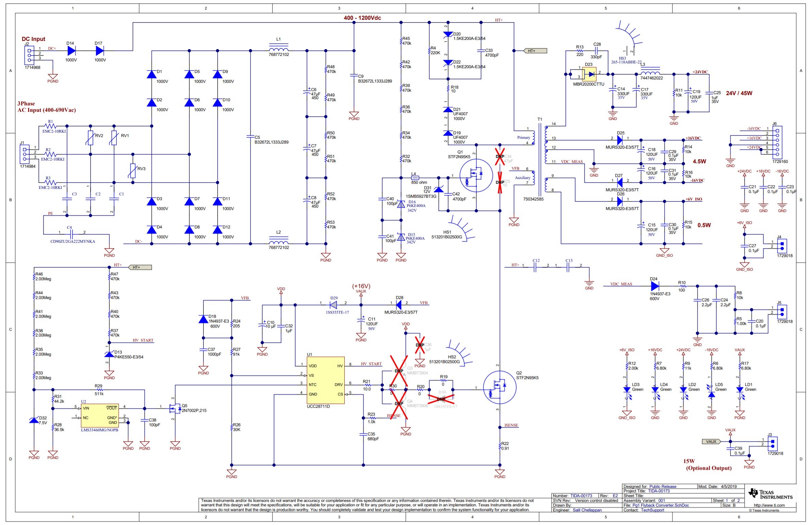Select diode D17 at DC input
The height and width of the screenshot is (525, 812).
(99, 51)
